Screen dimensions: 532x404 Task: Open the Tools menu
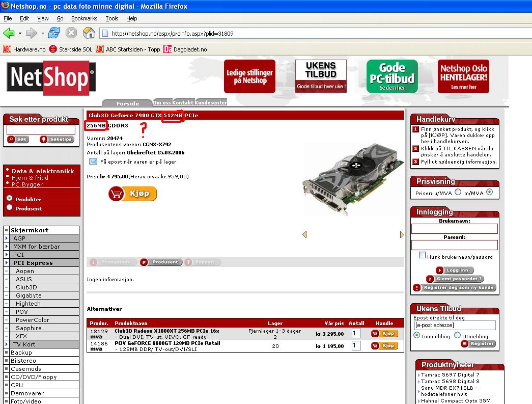click(x=112, y=18)
